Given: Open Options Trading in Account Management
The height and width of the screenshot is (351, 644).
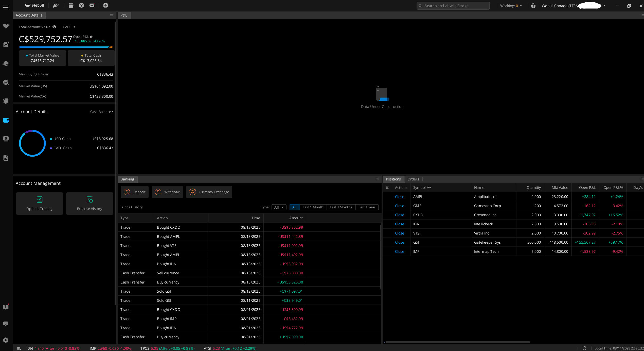Looking at the screenshot, I should pos(39,204).
